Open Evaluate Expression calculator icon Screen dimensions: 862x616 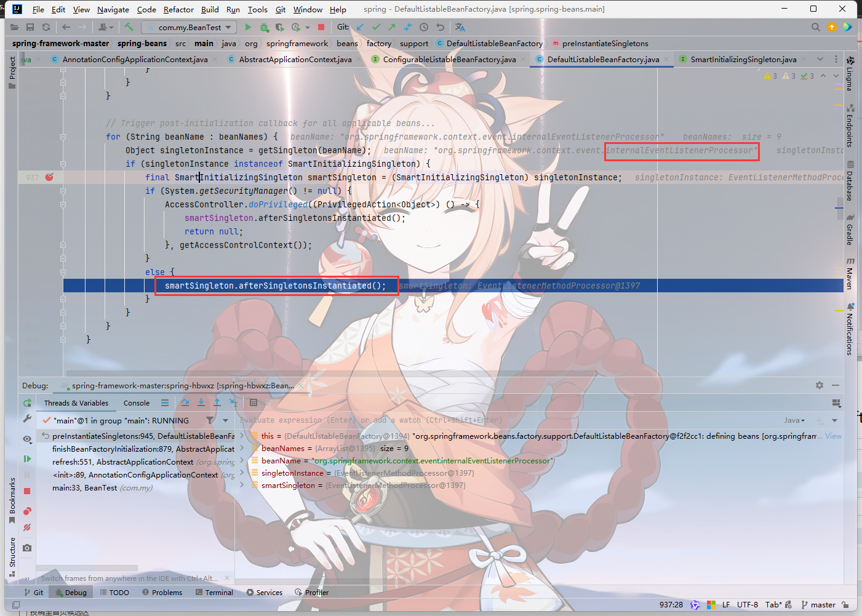253,402
